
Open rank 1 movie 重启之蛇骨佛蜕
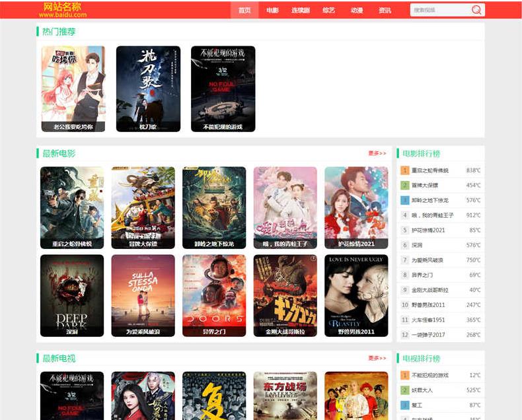pyautogui.click(x=429, y=170)
